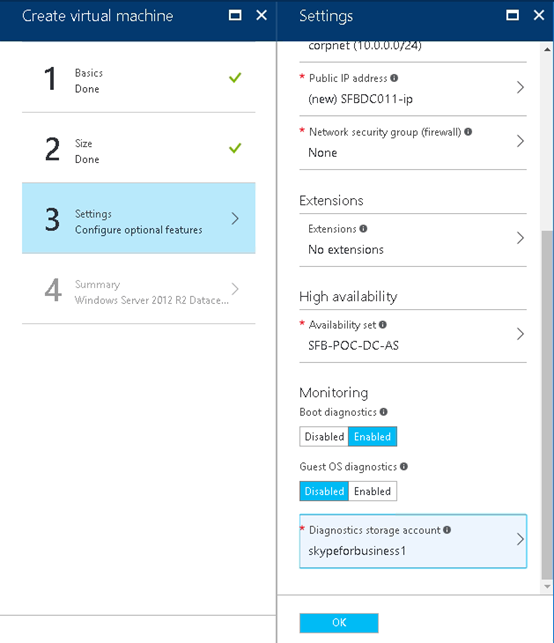The width and height of the screenshot is (554, 643).
Task: Click corpnet (10.0.0.0/24) subnet text
Action: 365,46
